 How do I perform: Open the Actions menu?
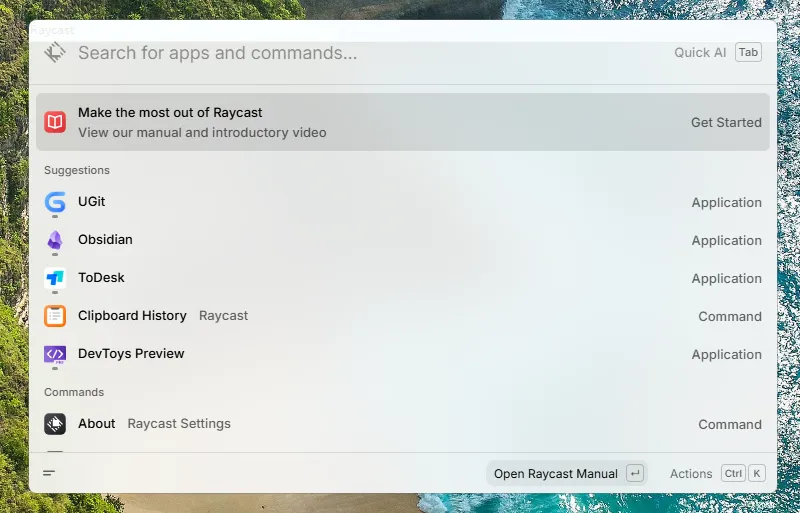[691, 473]
